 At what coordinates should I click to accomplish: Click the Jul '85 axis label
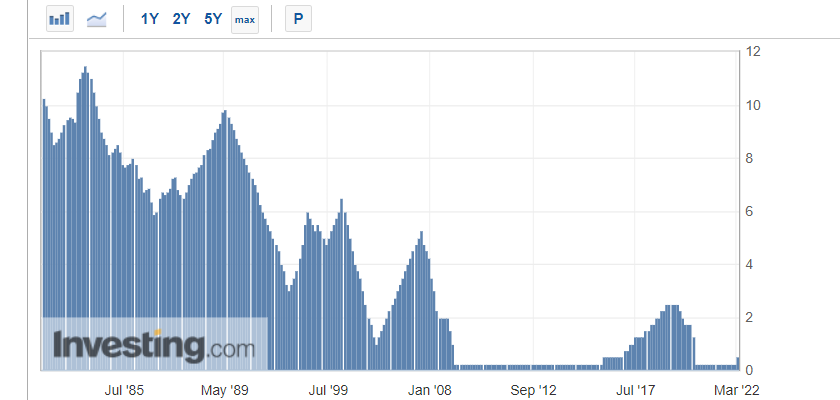point(124,390)
